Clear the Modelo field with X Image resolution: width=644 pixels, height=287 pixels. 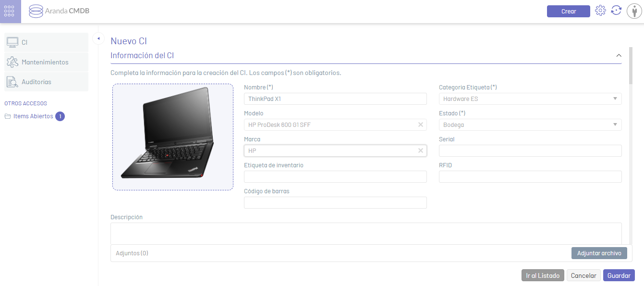tap(421, 125)
